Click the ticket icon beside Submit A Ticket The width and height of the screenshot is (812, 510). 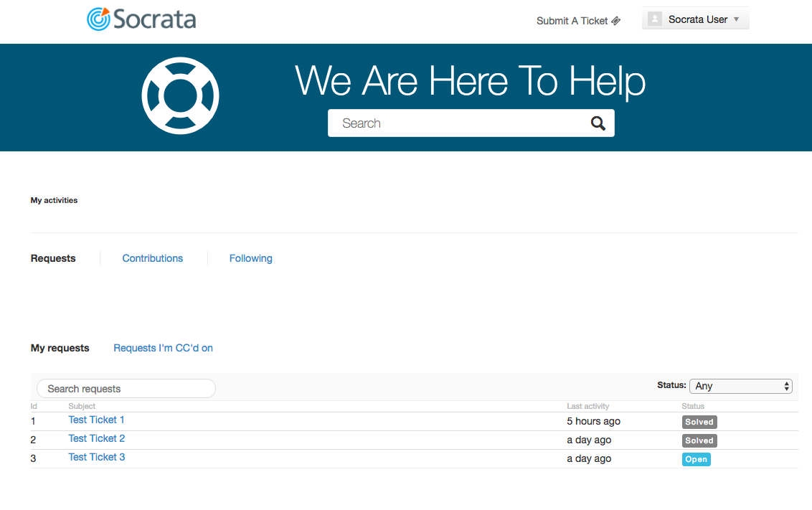[615, 21]
